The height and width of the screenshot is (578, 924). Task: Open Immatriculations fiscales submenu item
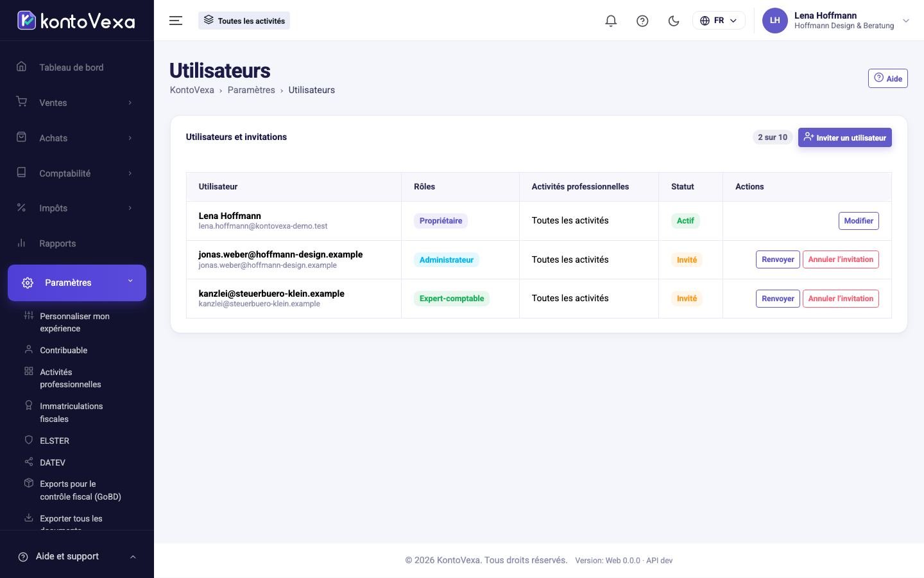(71, 412)
